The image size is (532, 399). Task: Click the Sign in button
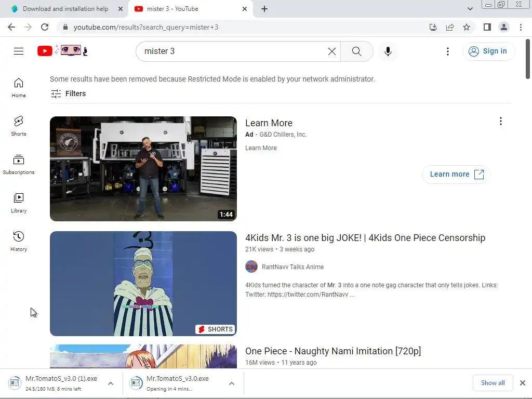pos(488,51)
